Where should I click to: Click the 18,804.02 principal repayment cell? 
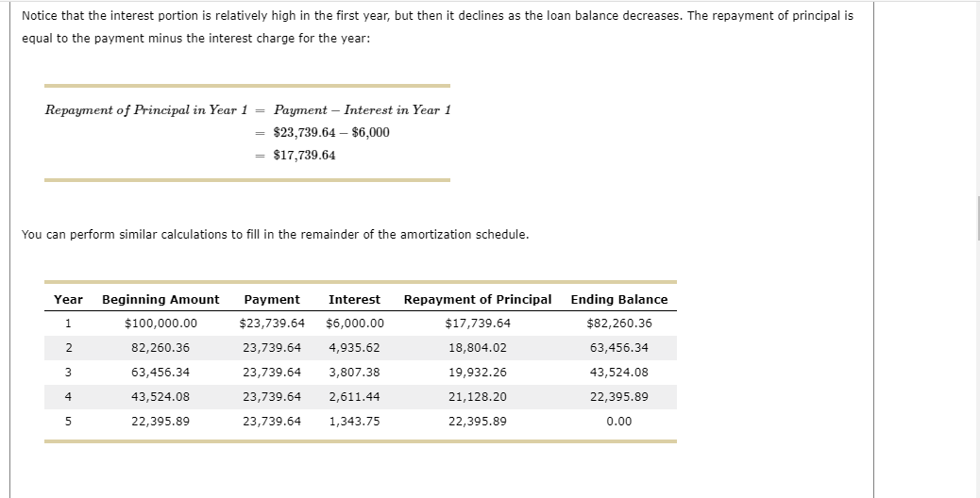tap(478, 348)
